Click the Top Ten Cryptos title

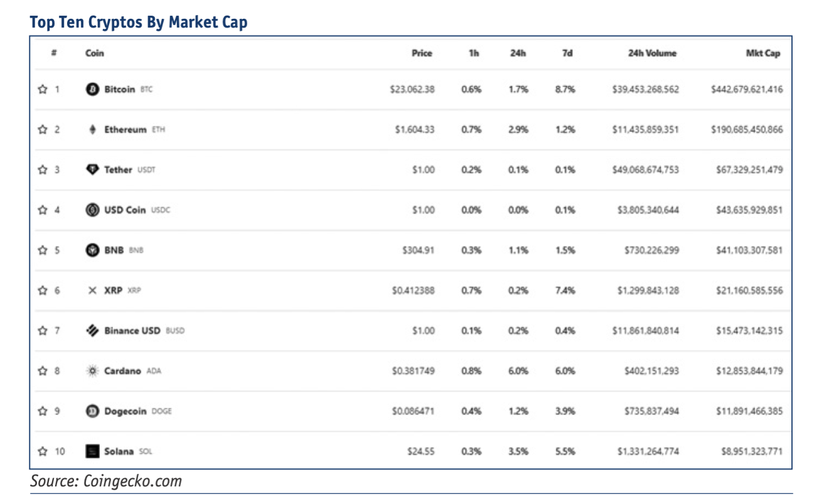(x=139, y=23)
